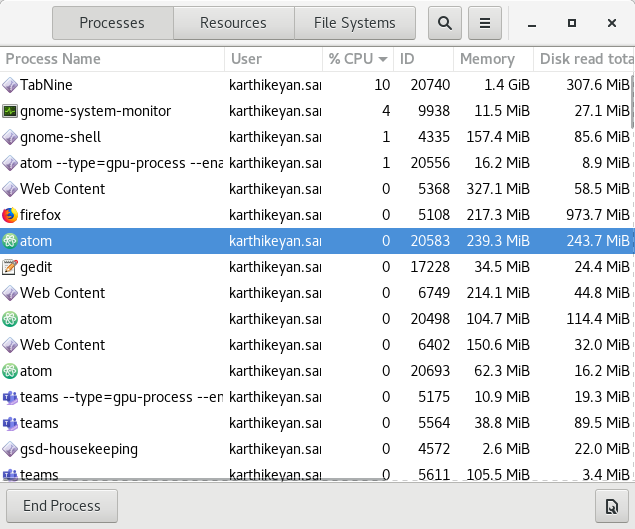
Task: Sort by the Process Name column header
Action: [112, 59]
